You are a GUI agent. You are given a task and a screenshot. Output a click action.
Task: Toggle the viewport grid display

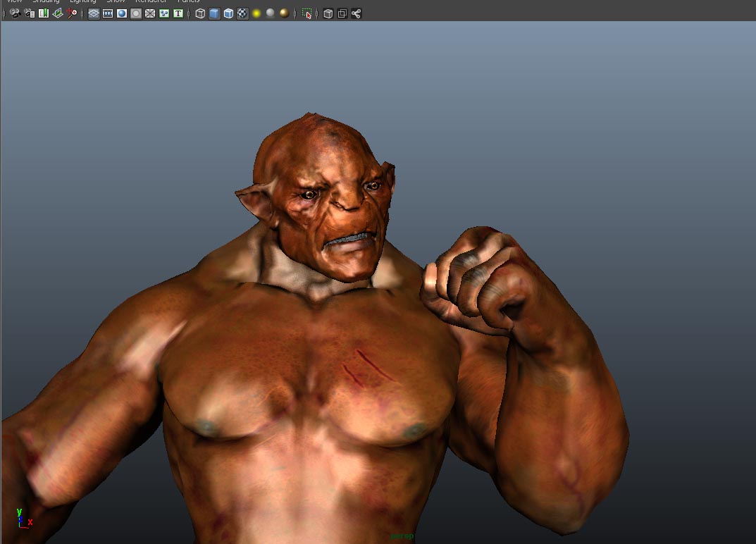click(x=94, y=13)
